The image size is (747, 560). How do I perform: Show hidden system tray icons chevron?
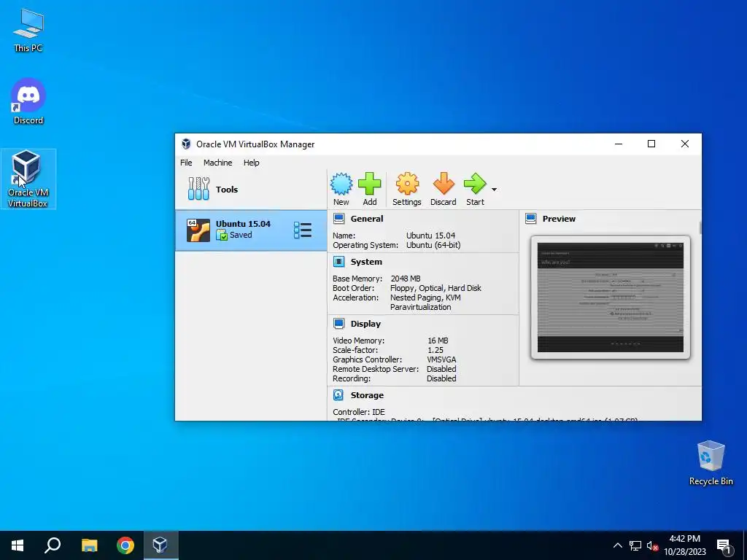pyautogui.click(x=617, y=545)
